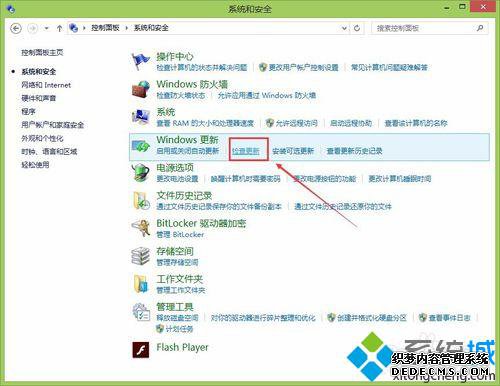This screenshot has width=500, height=386.
Task: Open 程序 category in sidebar
Action: [28, 112]
